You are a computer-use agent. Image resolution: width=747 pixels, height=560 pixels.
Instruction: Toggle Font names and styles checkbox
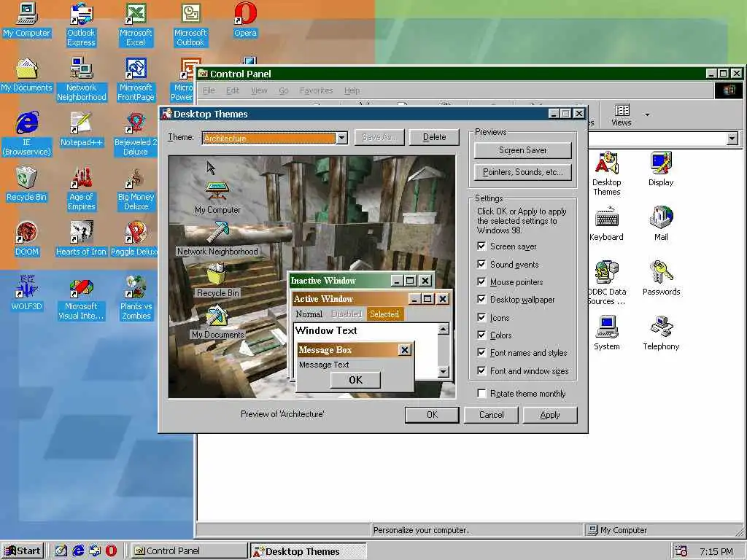(x=481, y=352)
